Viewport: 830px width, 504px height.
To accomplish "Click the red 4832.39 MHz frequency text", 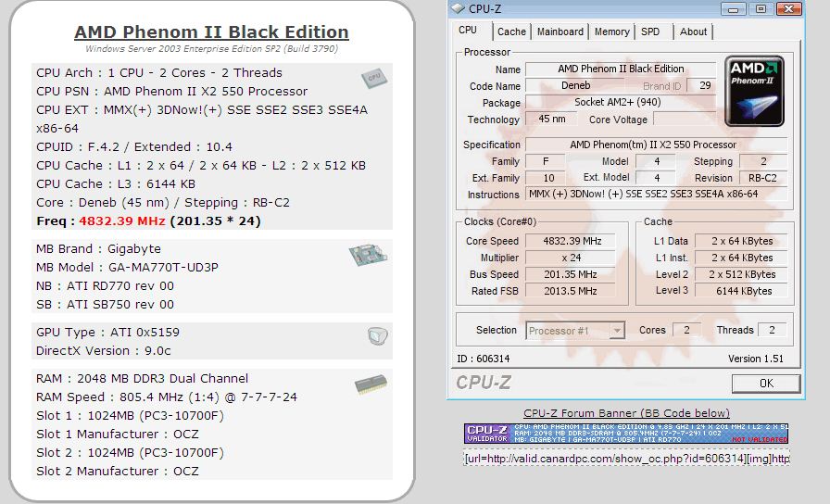I will click(122, 220).
